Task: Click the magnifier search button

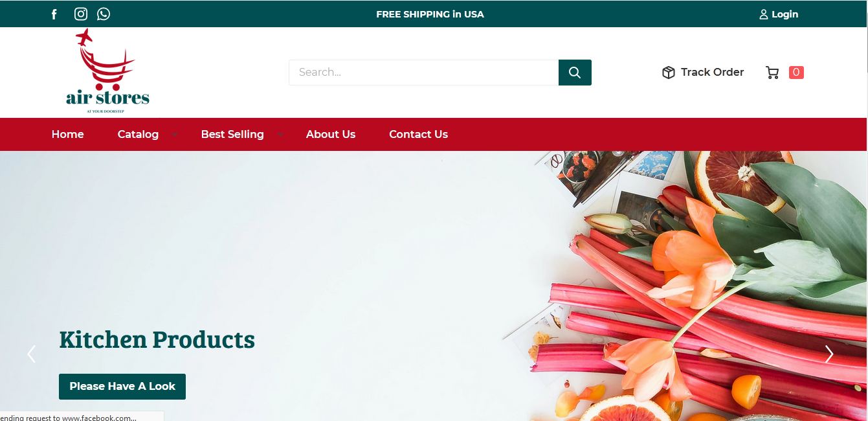Action: (x=575, y=73)
